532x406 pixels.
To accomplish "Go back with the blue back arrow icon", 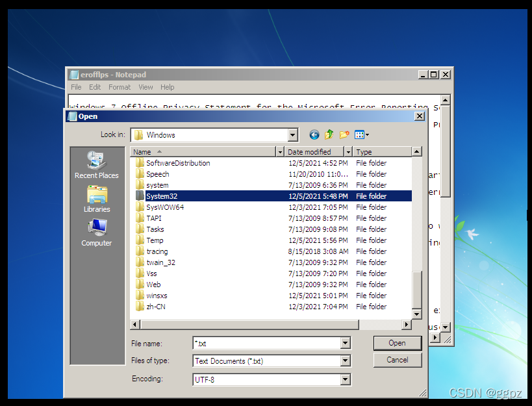I will [314, 135].
